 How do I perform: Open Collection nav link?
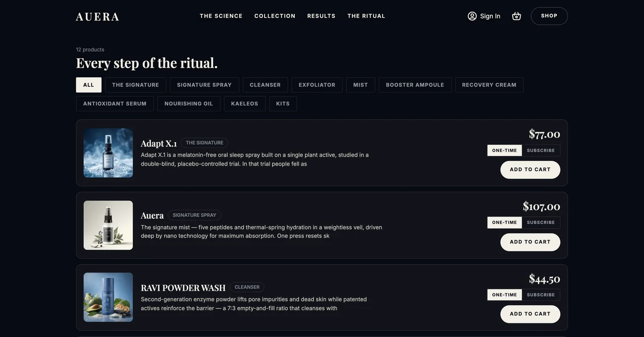pyautogui.click(x=275, y=16)
